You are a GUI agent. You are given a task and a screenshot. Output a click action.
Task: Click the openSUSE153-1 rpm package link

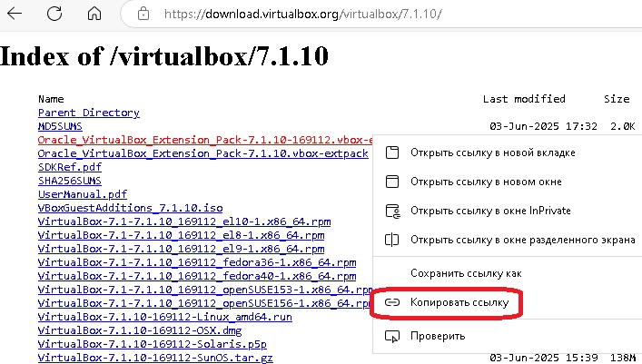(204, 290)
